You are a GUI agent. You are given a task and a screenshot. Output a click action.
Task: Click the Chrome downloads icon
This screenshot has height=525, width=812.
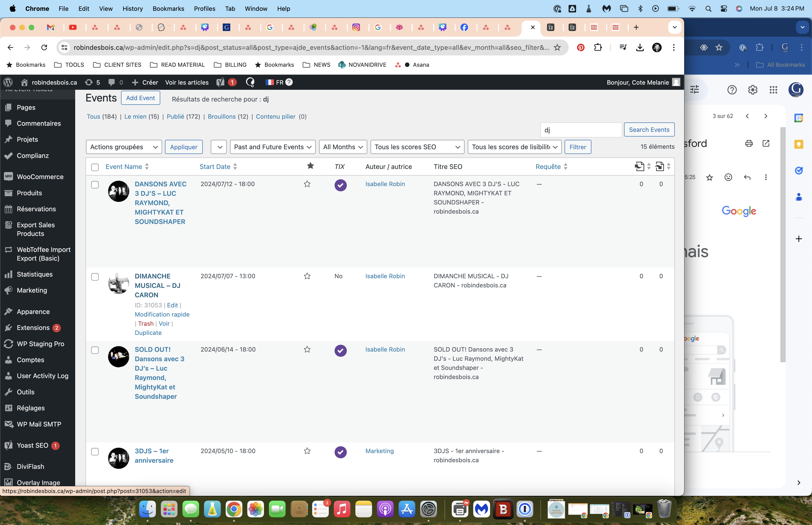coord(640,47)
